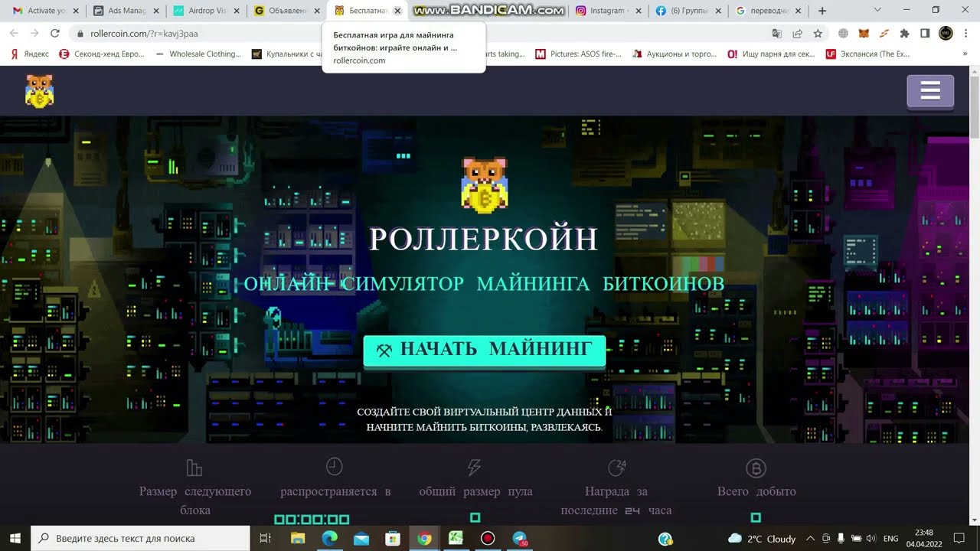Open the Яндекс bookmark
This screenshot has width=980, height=551.
pos(29,54)
